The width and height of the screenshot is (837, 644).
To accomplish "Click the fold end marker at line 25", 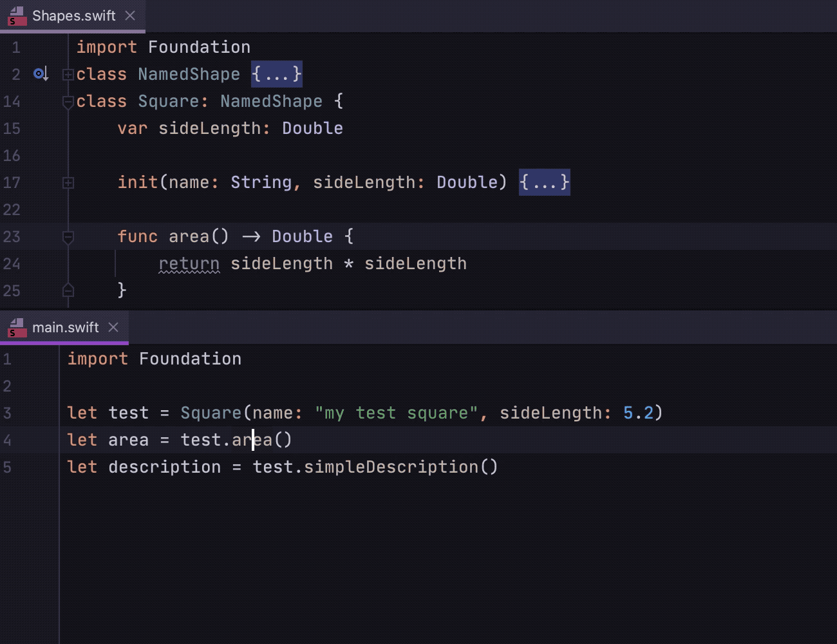I will coord(68,290).
